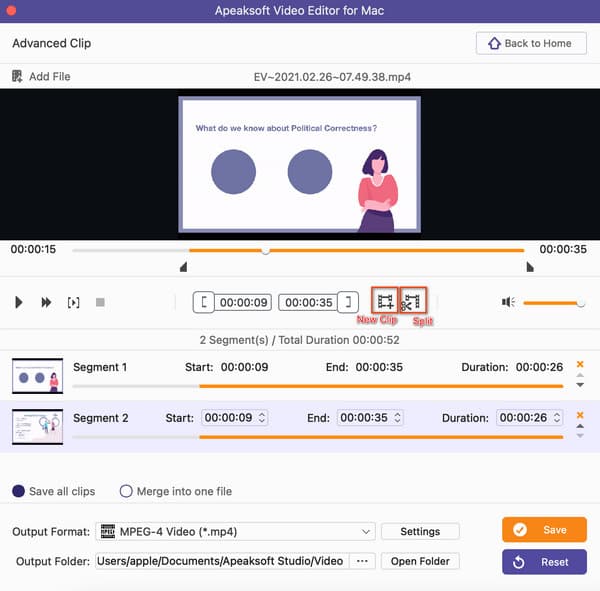Reset all clip edits
This screenshot has height=591, width=600.
pyautogui.click(x=544, y=562)
